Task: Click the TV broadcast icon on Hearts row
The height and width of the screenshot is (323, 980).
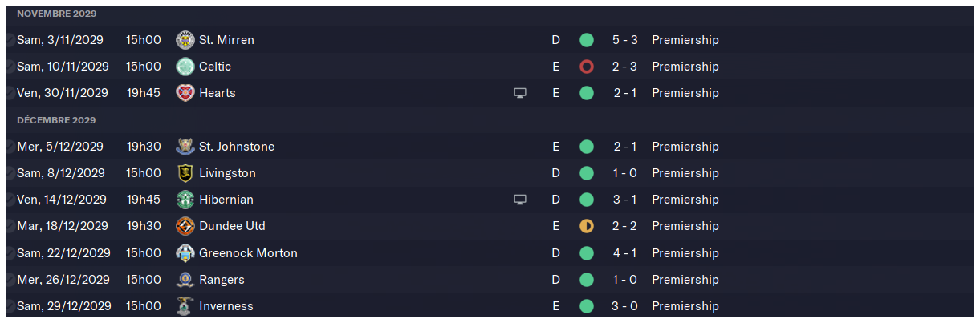Action: (x=520, y=93)
